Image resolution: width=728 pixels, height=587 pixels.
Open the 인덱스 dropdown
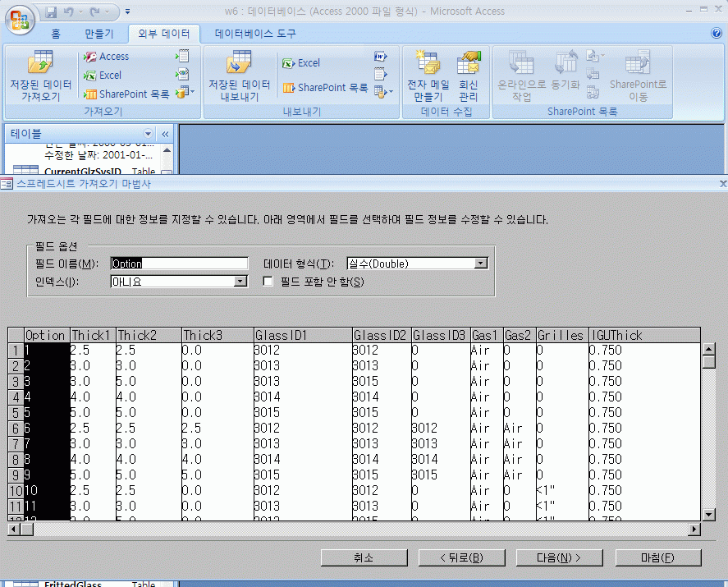pos(240,282)
